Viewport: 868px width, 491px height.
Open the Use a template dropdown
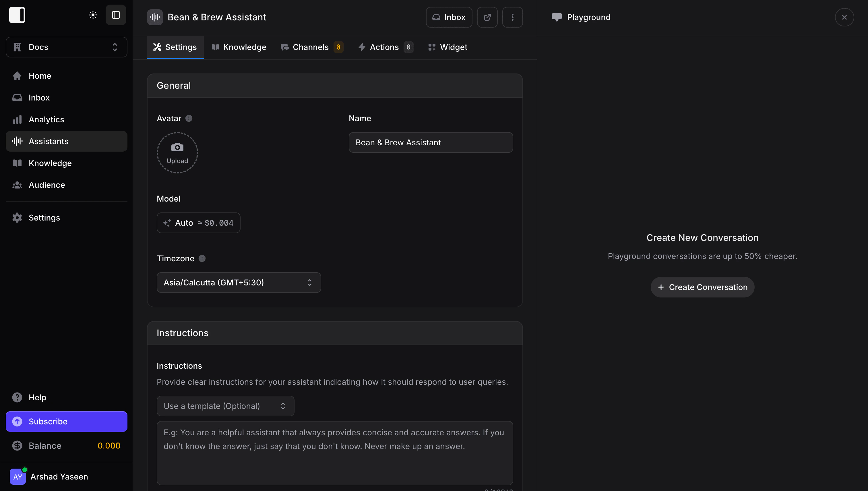click(x=225, y=406)
